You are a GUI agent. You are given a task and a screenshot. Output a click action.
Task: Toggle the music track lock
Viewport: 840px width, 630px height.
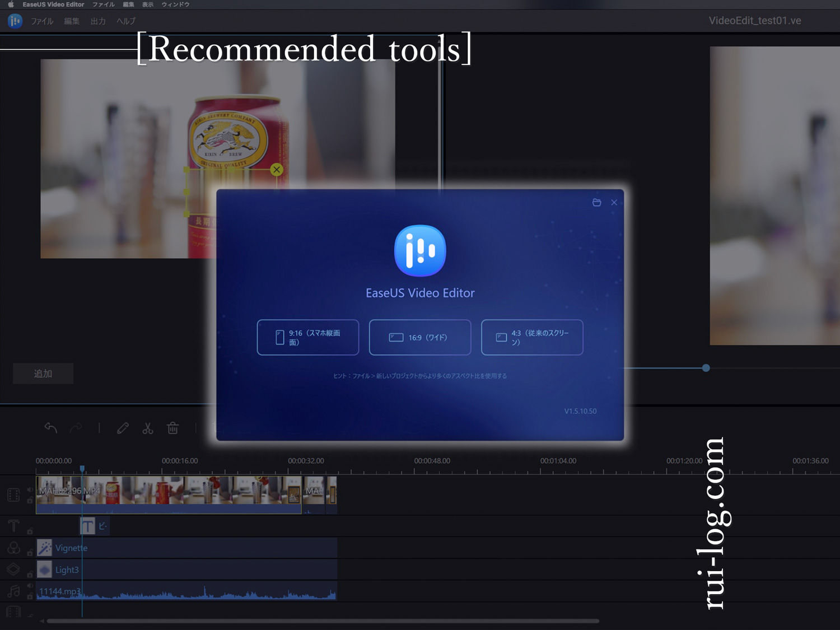[30, 596]
